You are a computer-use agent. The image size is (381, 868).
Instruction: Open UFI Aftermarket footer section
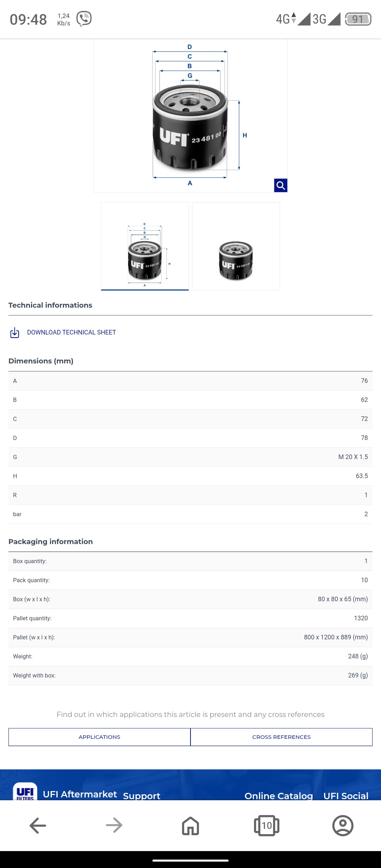[x=80, y=794]
